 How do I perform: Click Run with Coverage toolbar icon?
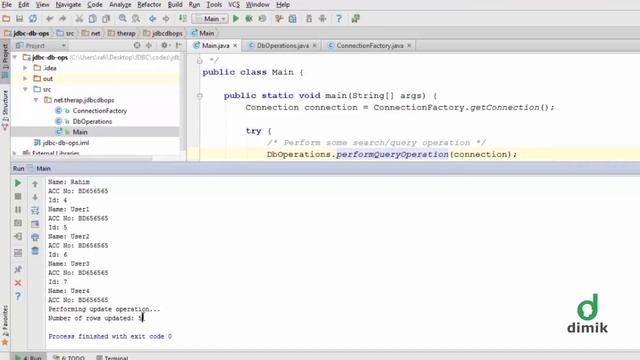click(262, 19)
